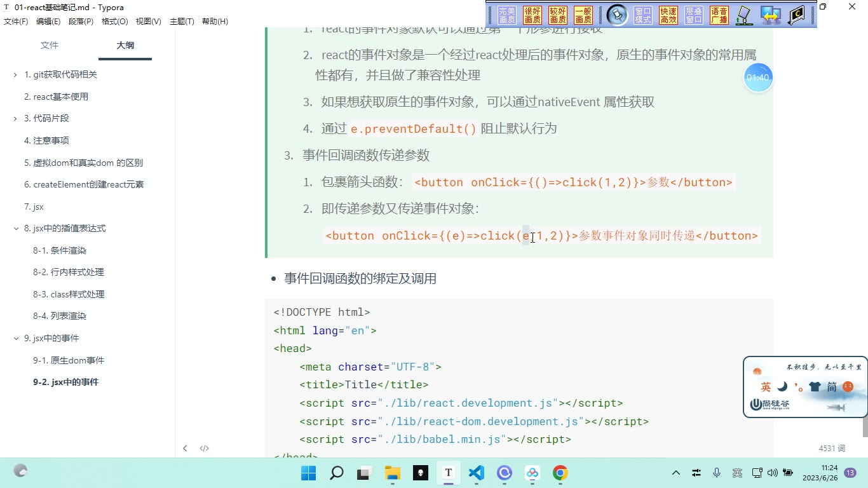The width and height of the screenshot is (868, 488).
Task: Click the 语音广播 button
Action: pyautogui.click(x=719, y=15)
